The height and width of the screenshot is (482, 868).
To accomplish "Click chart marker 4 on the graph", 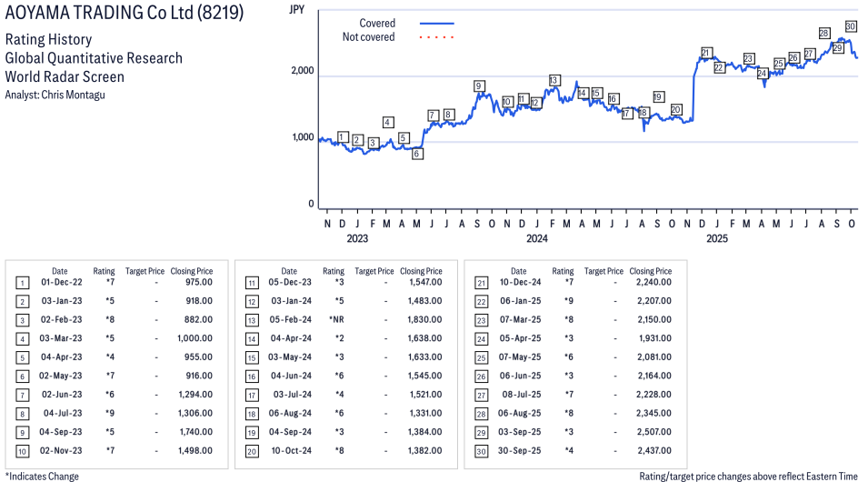I will tap(388, 123).
